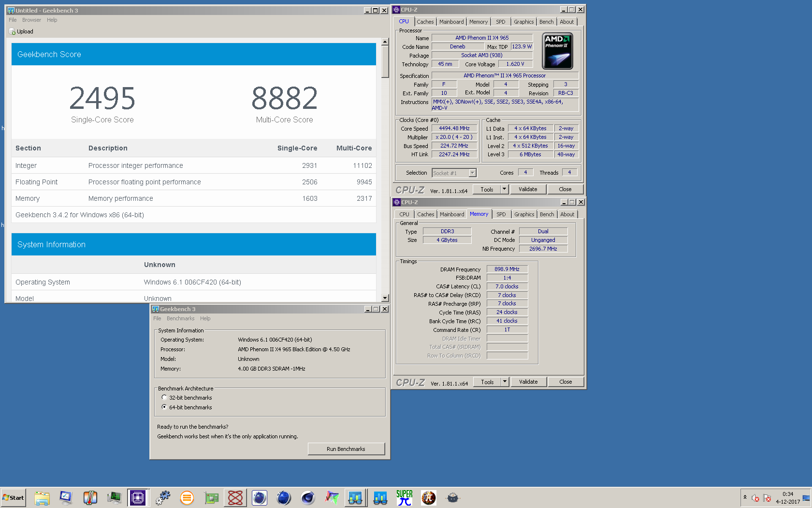
Task: Click Show Desktop icon in system tray
Action: [x=806, y=498]
